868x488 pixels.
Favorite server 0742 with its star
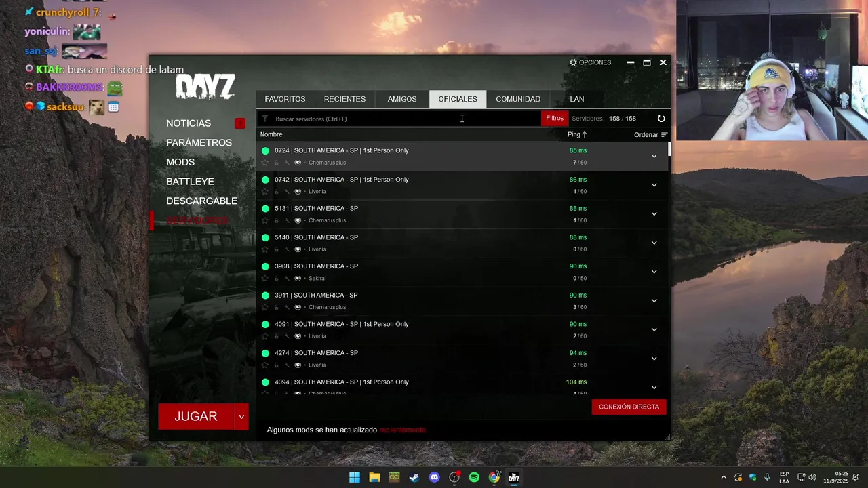(x=265, y=192)
